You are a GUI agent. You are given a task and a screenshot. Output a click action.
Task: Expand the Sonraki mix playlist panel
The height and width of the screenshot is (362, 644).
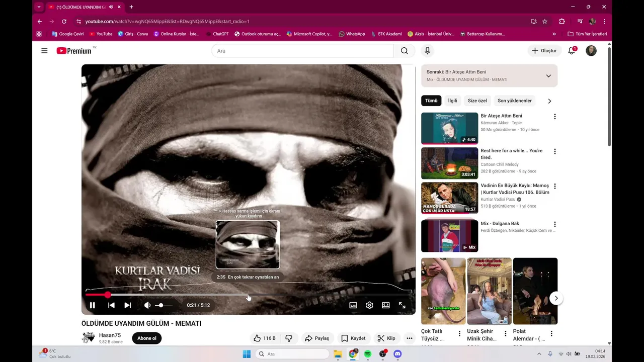pos(548,76)
